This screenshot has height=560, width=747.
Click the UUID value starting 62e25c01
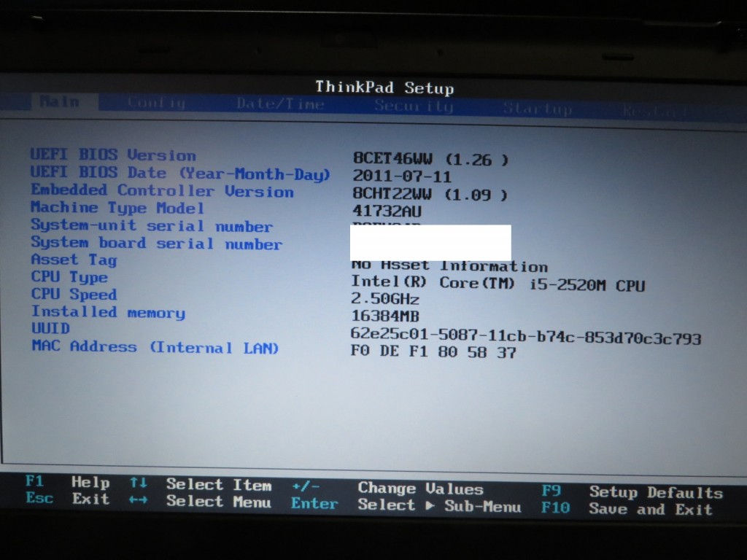click(525, 335)
